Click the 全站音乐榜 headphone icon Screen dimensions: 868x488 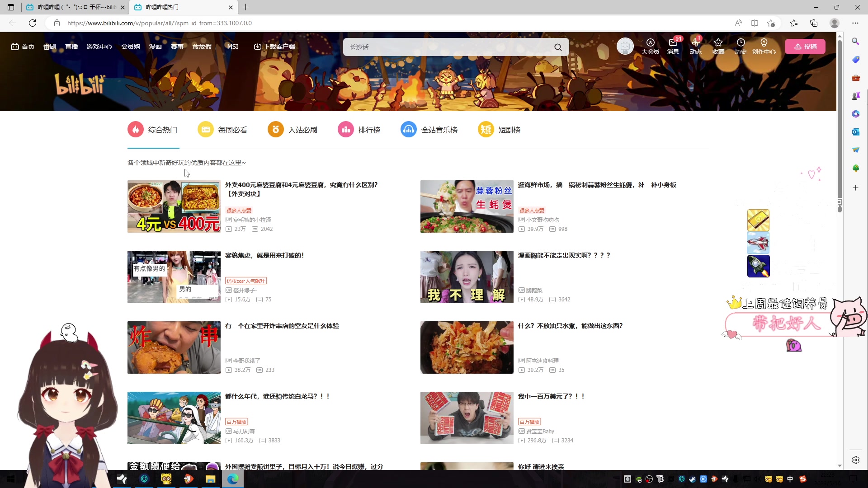409,130
